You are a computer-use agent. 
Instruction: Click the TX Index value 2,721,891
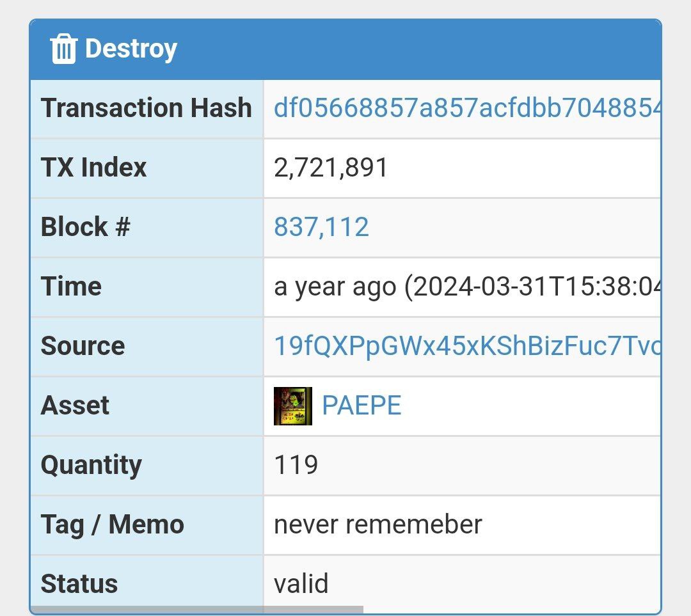(x=331, y=168)
